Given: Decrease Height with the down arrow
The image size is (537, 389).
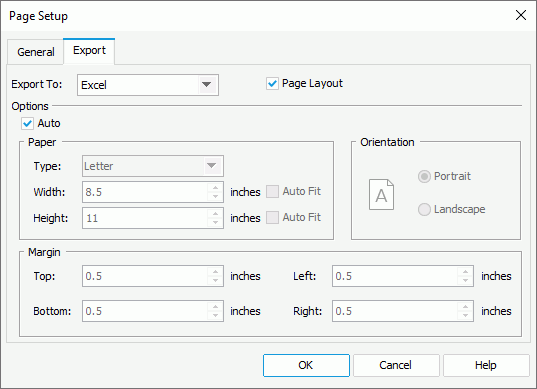Looking at the screenshot, I should pos(215,223).
